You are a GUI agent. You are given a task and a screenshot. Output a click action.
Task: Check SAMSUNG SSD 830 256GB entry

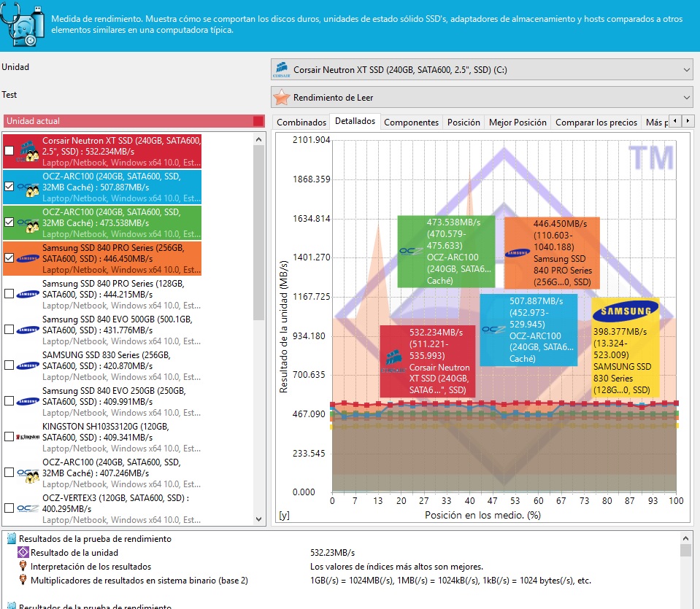(x=9, y=365)
